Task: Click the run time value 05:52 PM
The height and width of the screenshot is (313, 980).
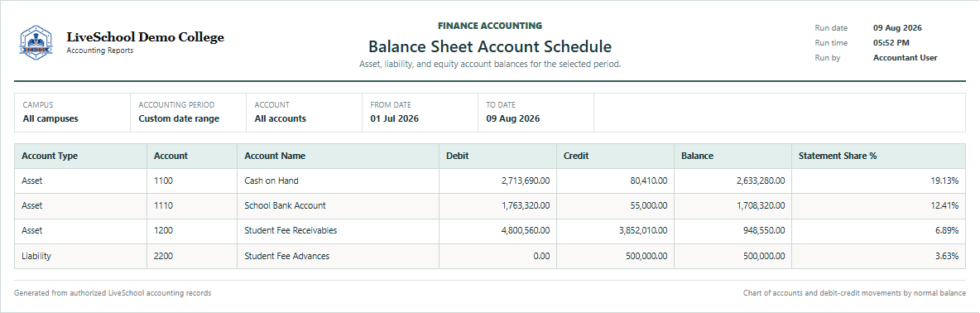Action: point(891,43)
